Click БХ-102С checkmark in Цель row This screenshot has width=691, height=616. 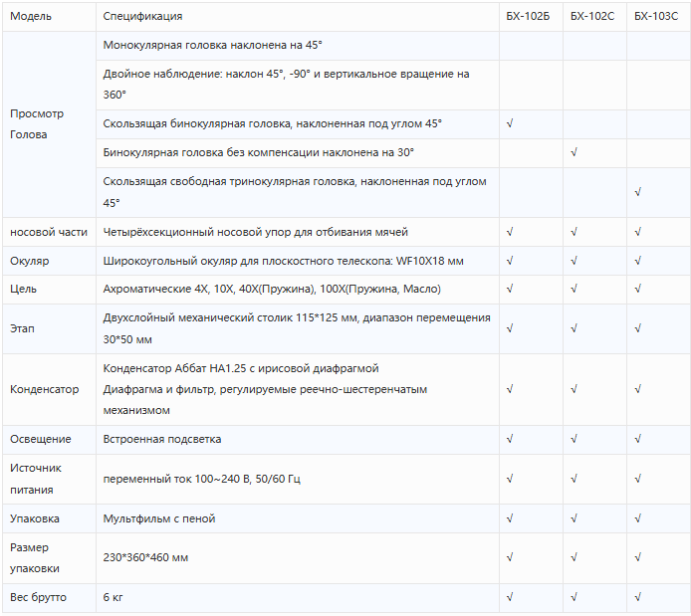pyautogui.click(x=574, y=289)
